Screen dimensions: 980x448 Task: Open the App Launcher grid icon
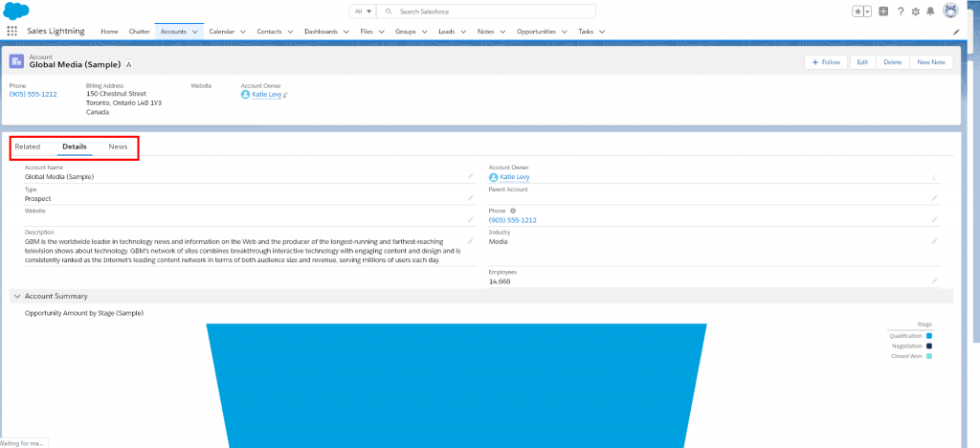[11, 32]
